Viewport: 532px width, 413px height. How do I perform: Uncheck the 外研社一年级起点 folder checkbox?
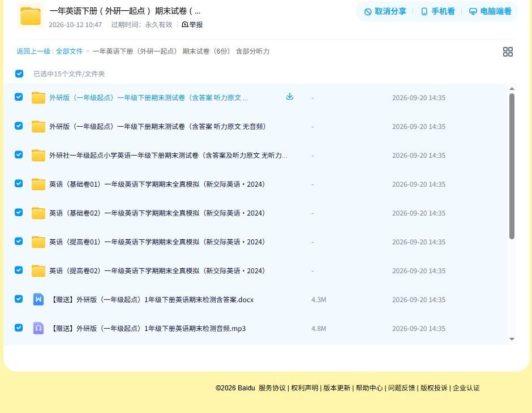(19, 154)
